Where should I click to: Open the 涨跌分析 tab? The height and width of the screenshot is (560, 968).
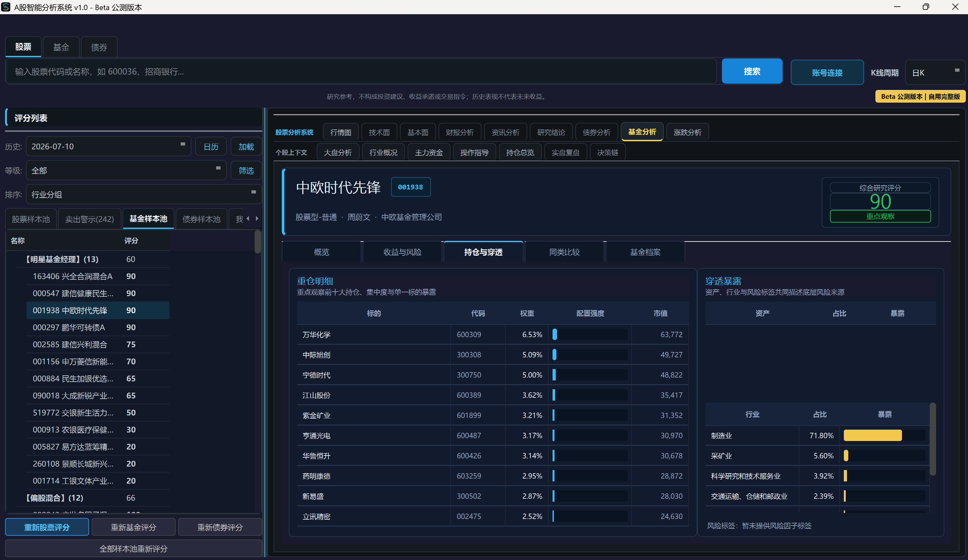pos(687,132)
